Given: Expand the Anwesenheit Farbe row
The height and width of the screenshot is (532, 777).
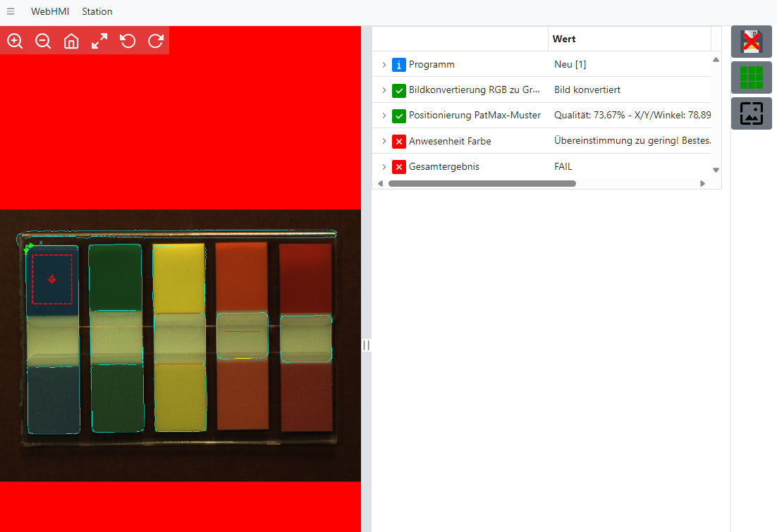Looking at the screenshot, I should [384, 142].
